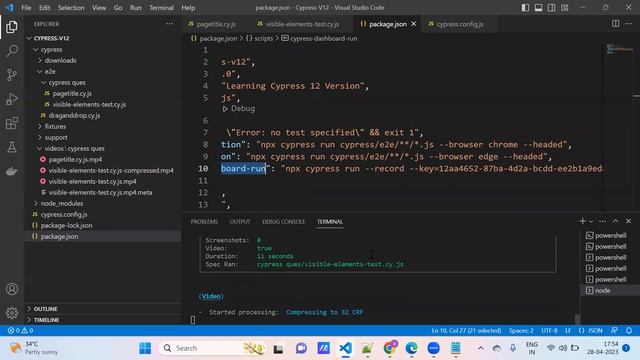Open the Extensions view icon
Viewport: 640px width, 360px height.
[12, 123]
